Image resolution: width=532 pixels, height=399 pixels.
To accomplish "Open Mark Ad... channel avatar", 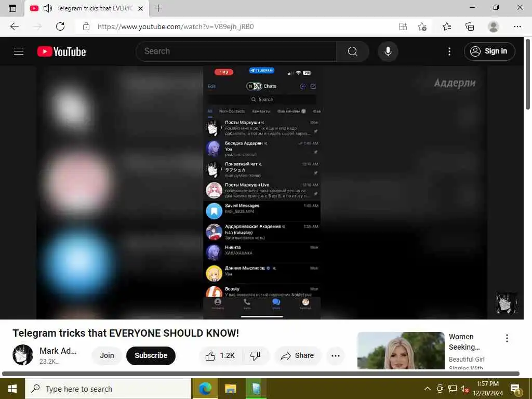I will 23,355.
